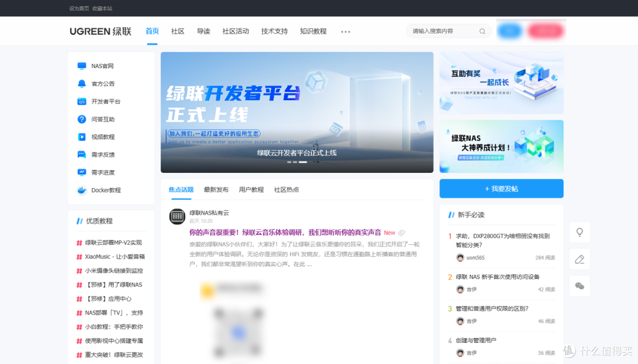Image resolution: width=638 pixels, height=364 pixels.
Task: Open tutorial 绿联云部署MP-V2实现
Action: pos(113,242)
